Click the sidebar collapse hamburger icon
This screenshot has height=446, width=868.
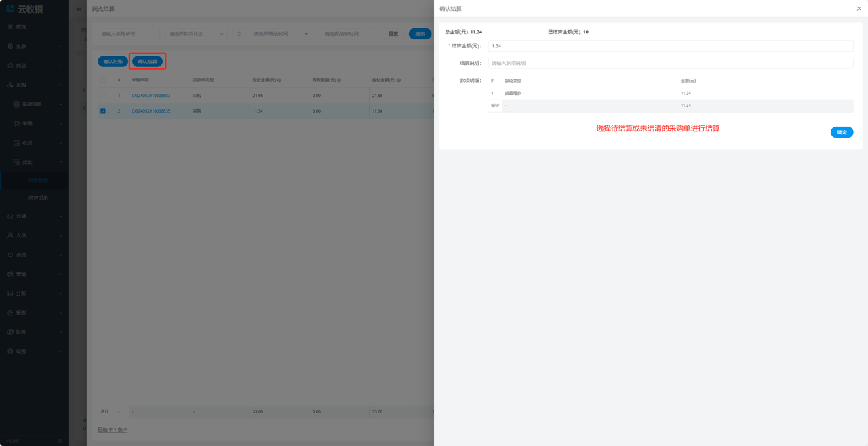click(79, 9)
